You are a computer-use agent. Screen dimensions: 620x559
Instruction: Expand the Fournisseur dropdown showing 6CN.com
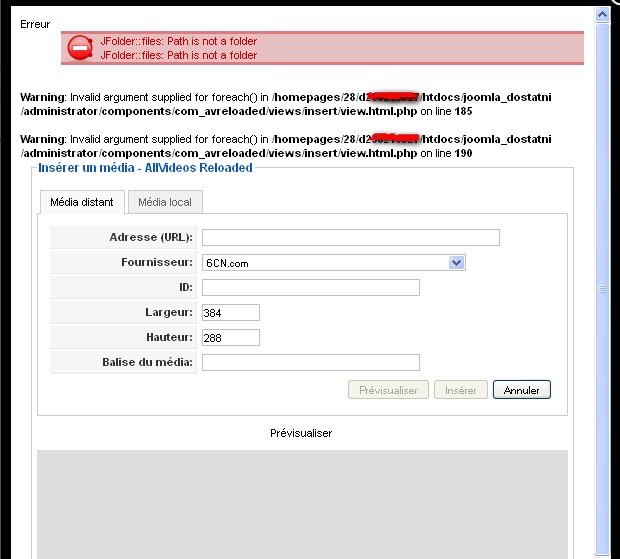[x=456, y=262]
